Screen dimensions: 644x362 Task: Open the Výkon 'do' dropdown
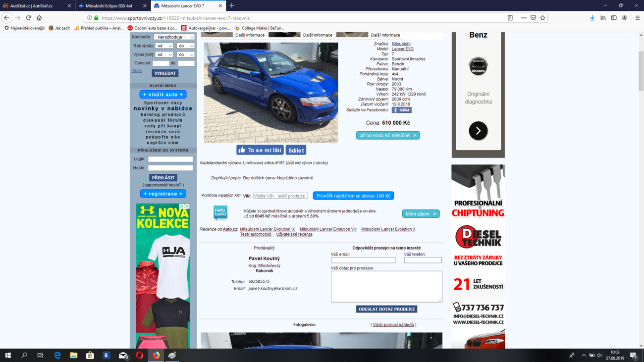pyautogui.click(x=185, y=54)
